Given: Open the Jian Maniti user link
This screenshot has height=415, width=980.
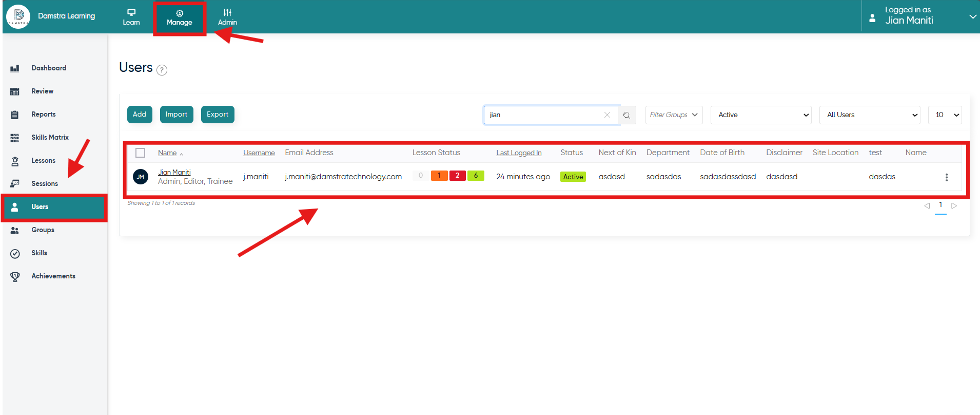Looking at the screenshot, I should (x=174, y=172).
